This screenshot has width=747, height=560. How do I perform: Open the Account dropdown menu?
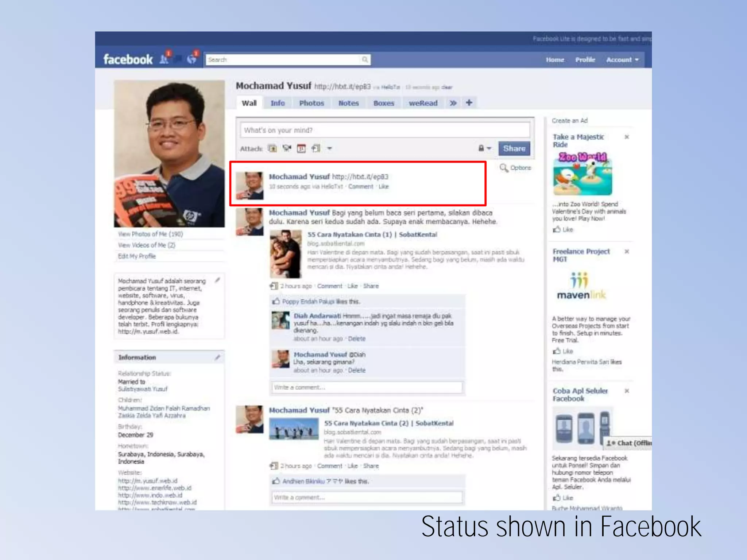point(622,60)
